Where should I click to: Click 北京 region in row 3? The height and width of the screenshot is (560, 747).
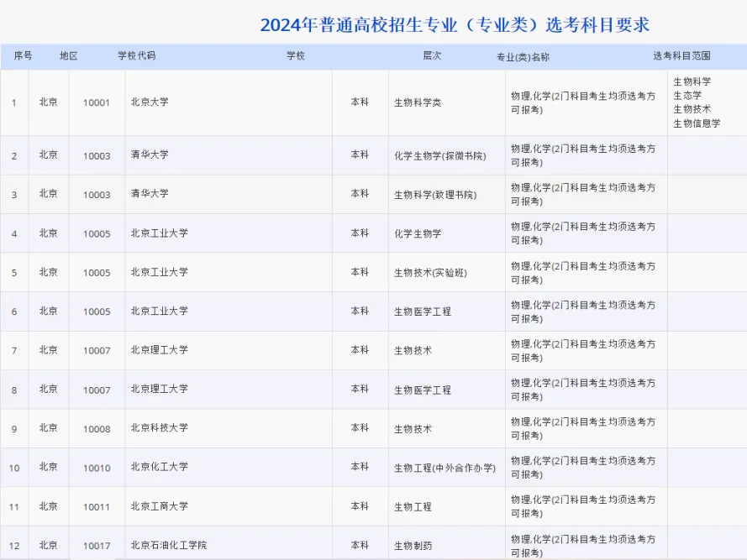48,194
